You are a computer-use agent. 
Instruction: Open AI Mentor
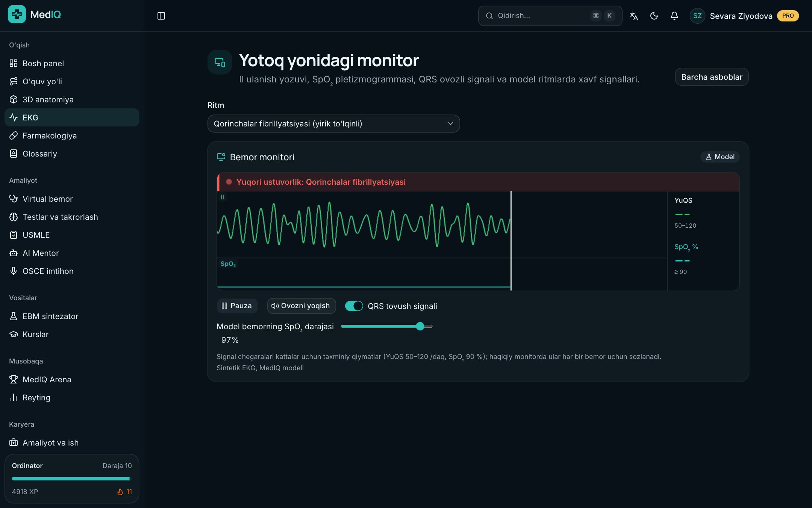tap(72, 253)
